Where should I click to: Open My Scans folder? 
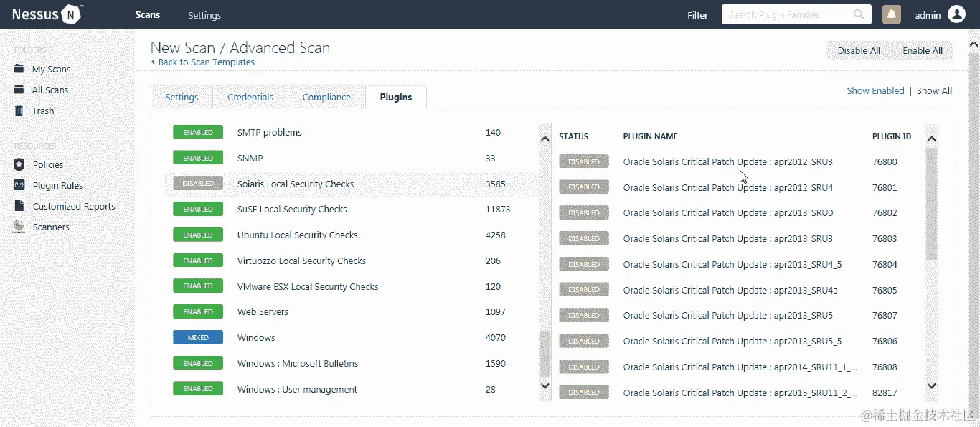click(x=51, y=69)
